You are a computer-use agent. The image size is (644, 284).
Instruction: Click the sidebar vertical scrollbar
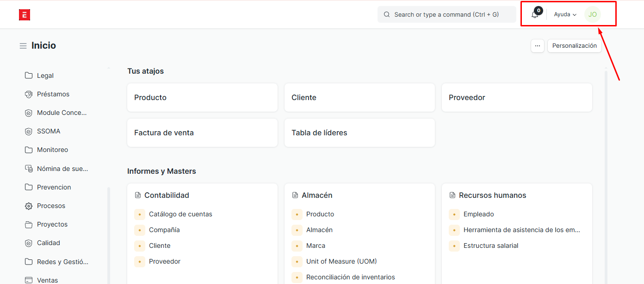(109, 232)
